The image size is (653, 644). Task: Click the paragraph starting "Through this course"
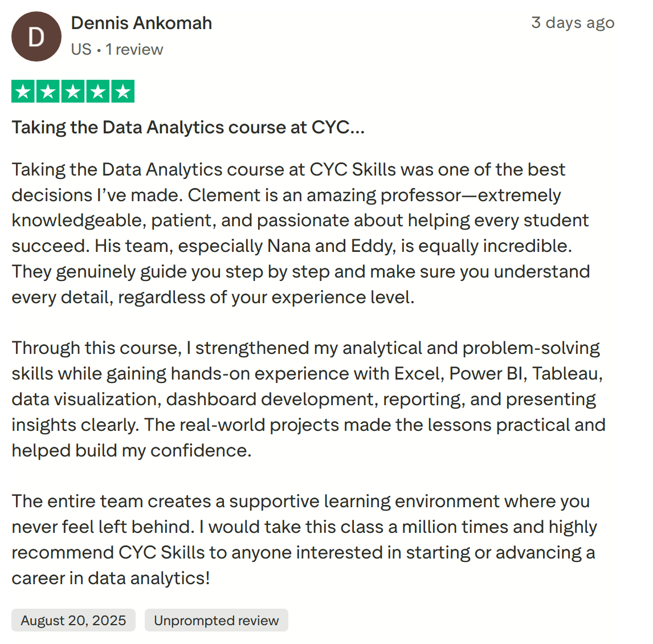[x=309, y=399]
